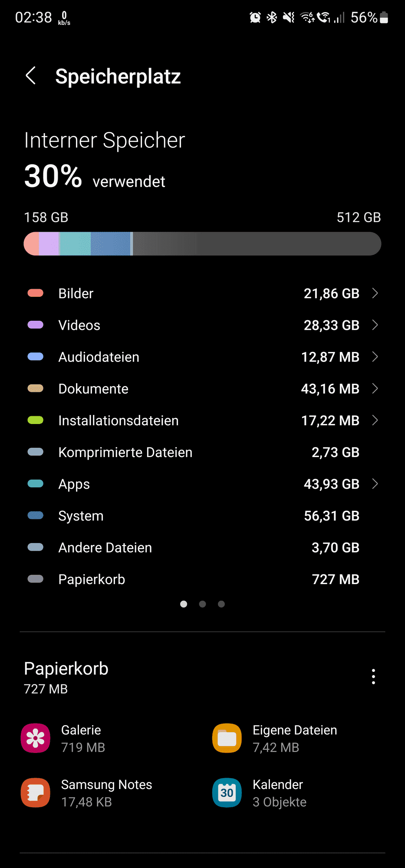Tap the System storage row
This screenshot has height=868, width=405.
coord(202,516)
